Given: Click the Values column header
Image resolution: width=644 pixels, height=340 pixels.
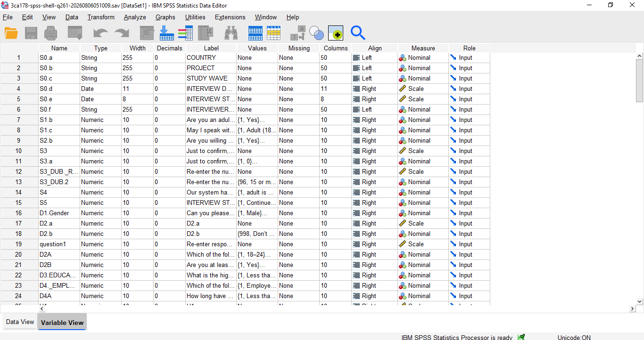Looking at the screenshot, I should pyautogui.click(x=257, y=48).
